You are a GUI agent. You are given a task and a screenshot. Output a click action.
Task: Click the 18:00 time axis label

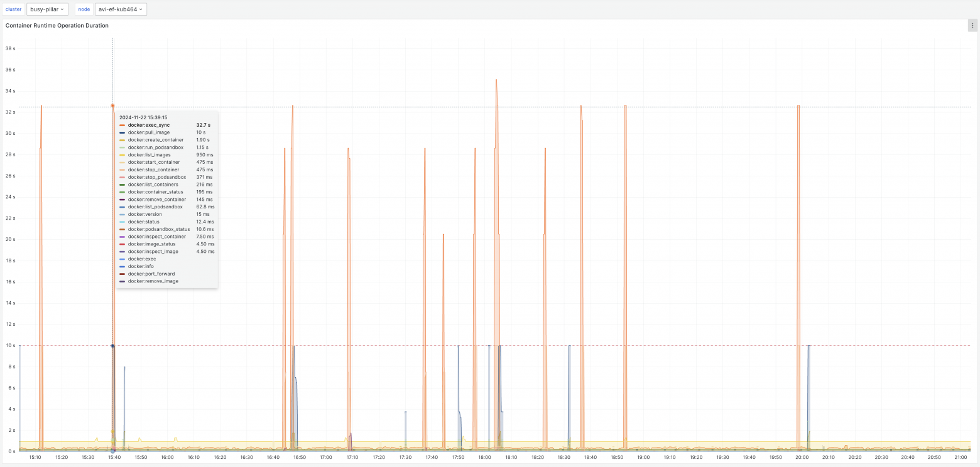484,458
